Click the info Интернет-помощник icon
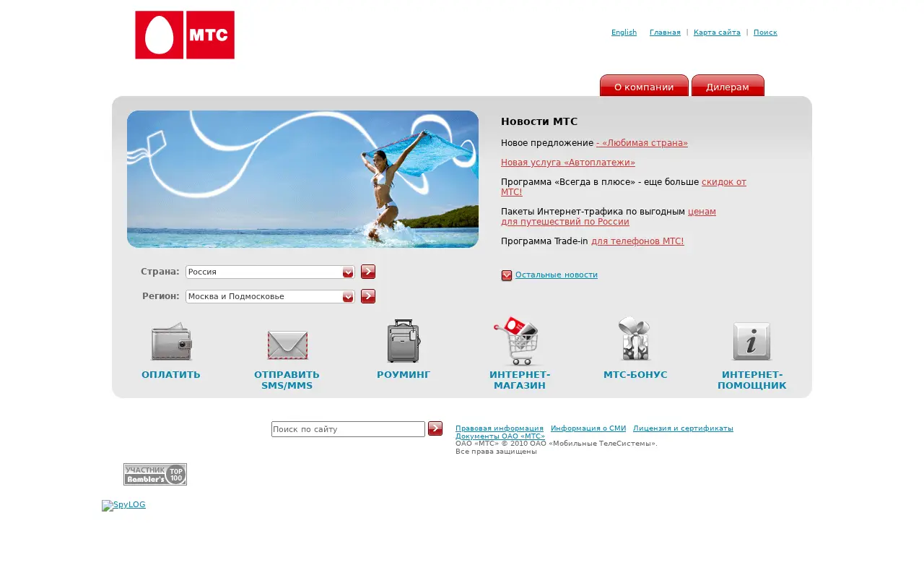Viewport: 924px width, 578px height. click(x=751, y=342)
